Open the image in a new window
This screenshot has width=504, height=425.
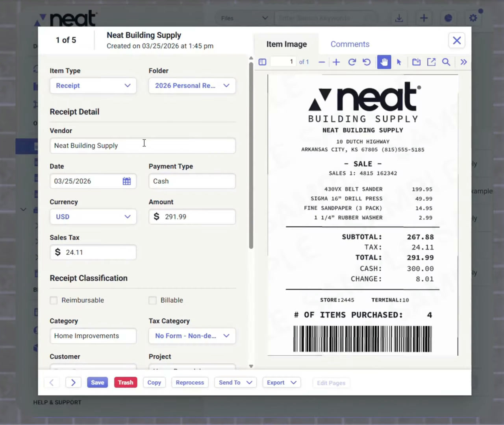click(431, 62)
